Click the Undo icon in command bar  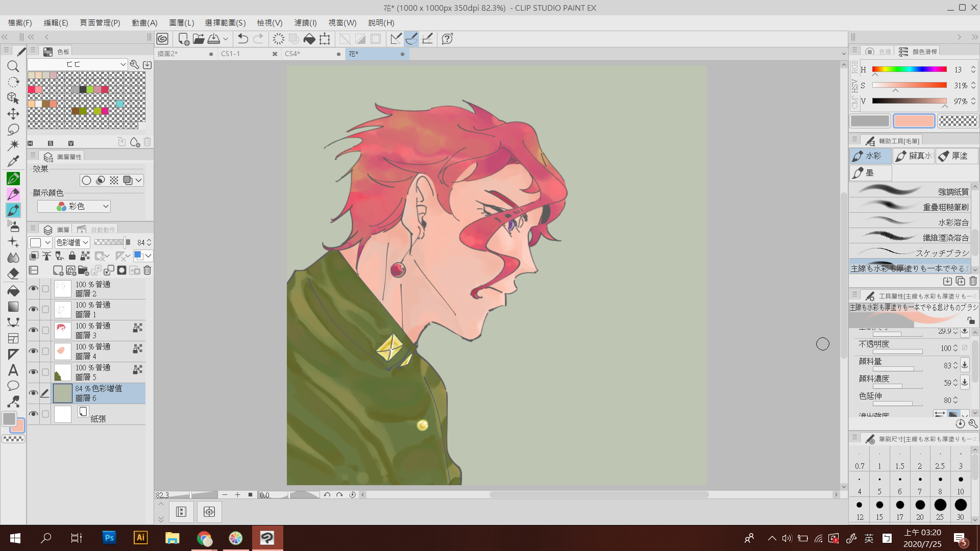tap(243, 39)
